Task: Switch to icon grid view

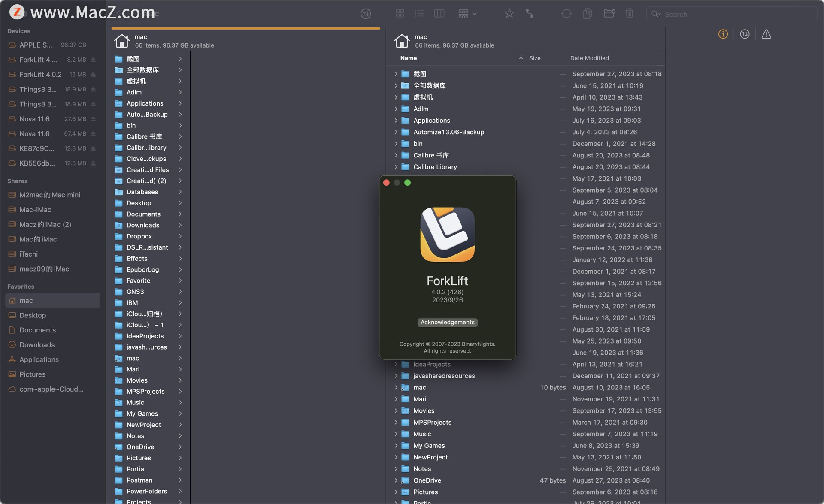Action: pyautogui.click(x=400, y=14)
